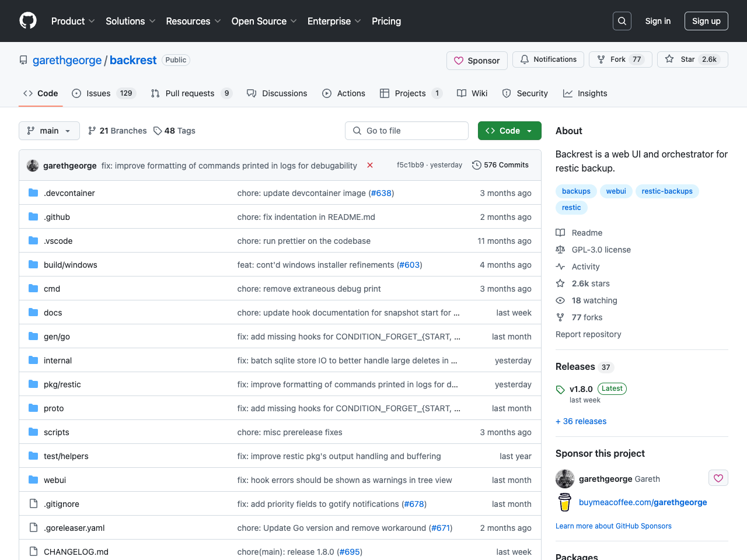Open 576 Commits history
This screenshot has width=747, height=560.
click(x=500, y=165)
